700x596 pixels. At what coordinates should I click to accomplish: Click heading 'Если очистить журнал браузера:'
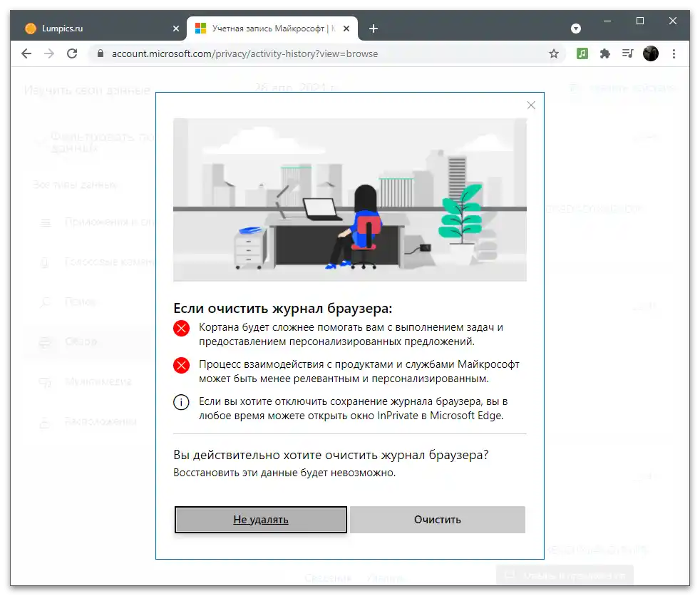coord(282,308)
